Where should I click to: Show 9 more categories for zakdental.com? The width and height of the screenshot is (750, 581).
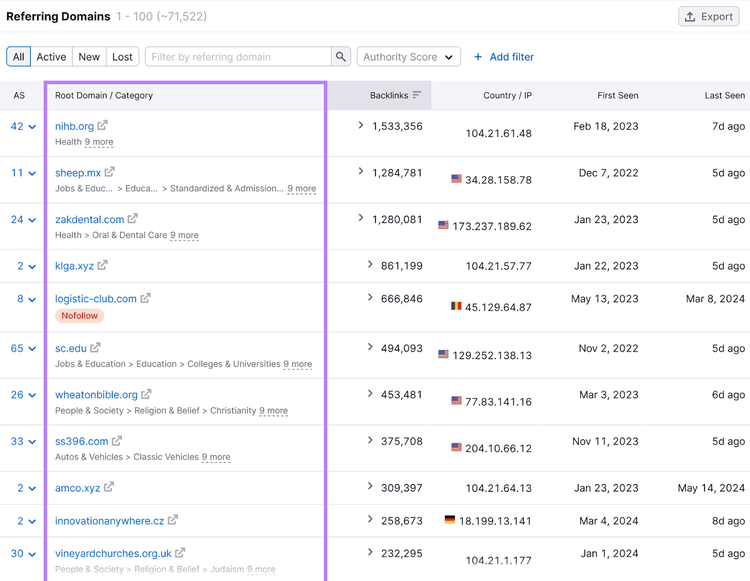[x=184, y=235]
